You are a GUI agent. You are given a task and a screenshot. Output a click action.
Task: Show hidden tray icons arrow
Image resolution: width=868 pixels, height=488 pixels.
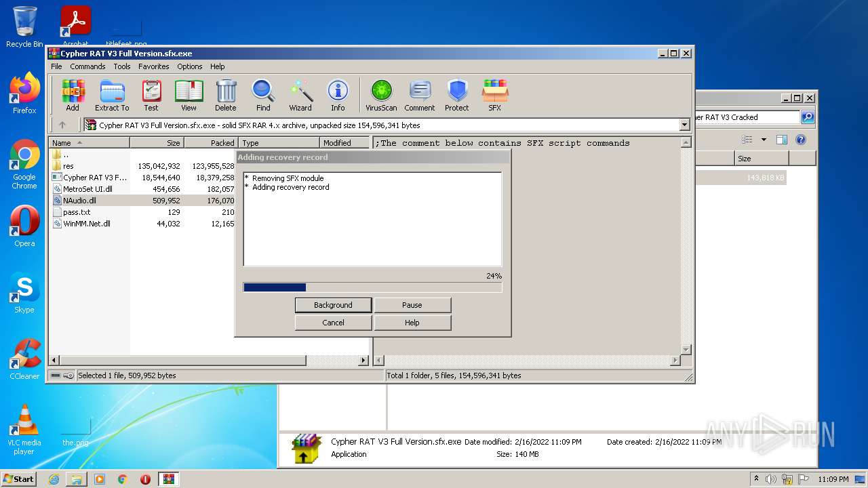[757, 479]
